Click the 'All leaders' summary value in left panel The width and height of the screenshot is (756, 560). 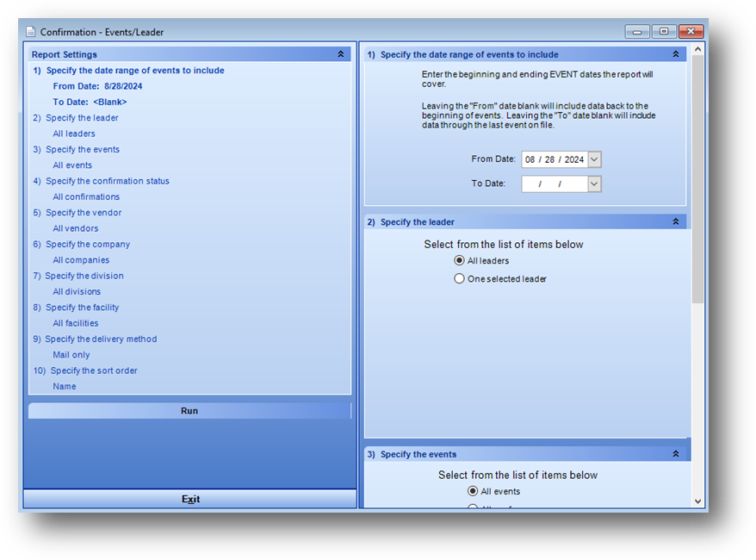click(x=74, y=134)
